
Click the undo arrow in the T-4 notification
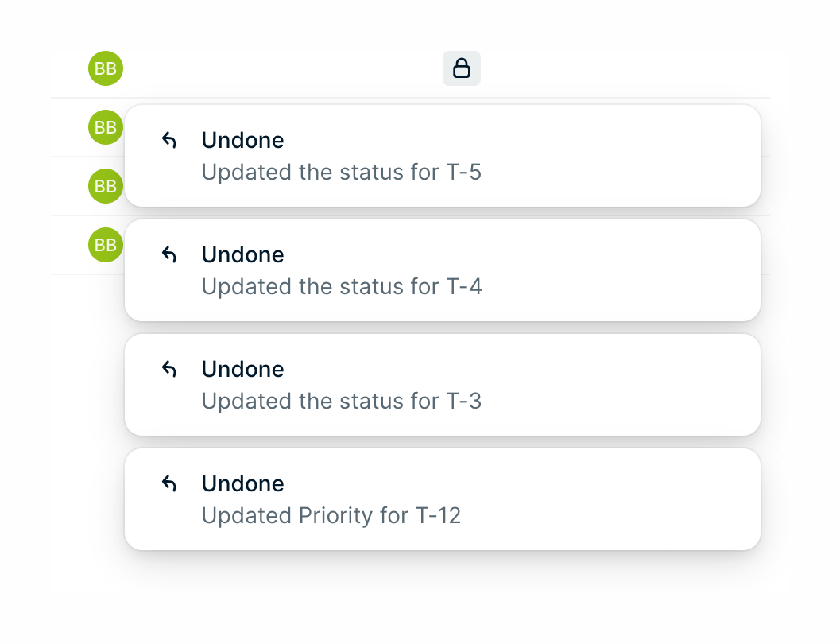(x=168, y=254)
